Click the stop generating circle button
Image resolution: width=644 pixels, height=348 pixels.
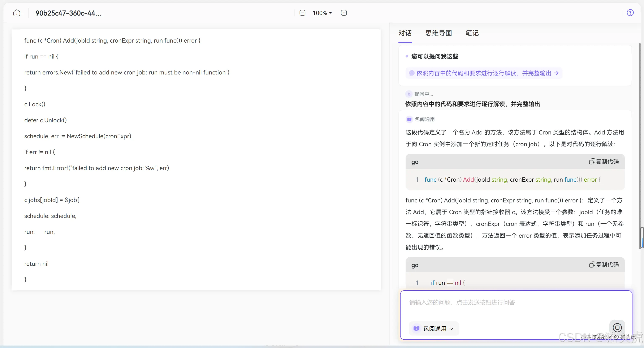(x=617, y=327)
